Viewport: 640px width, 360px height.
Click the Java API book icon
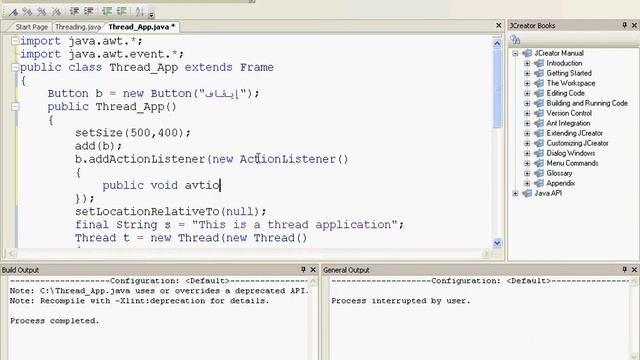pos(527,193)
